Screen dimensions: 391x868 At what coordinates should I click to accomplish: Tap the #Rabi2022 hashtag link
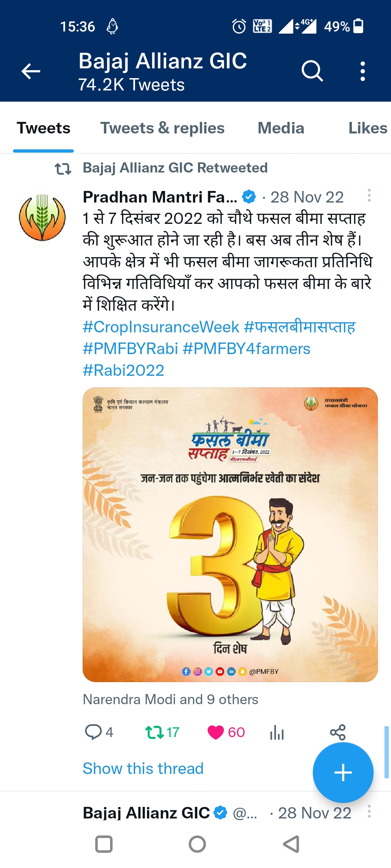click(123, 370)
